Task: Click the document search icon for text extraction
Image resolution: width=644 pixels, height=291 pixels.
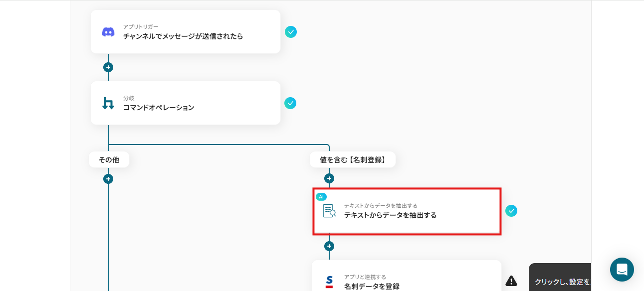Action: 329,211
